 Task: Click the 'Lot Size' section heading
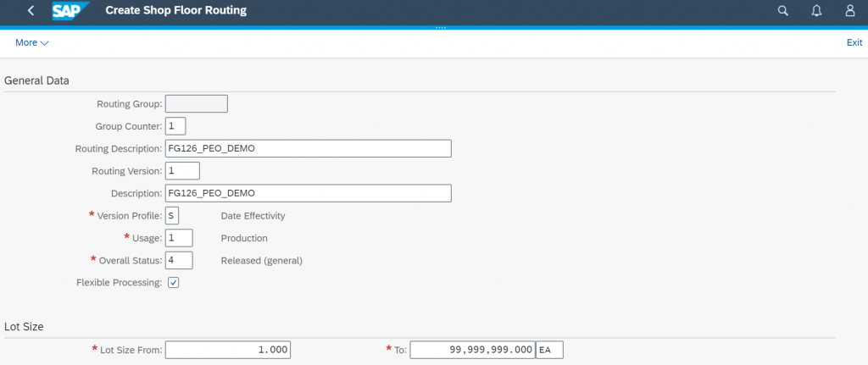24,327
